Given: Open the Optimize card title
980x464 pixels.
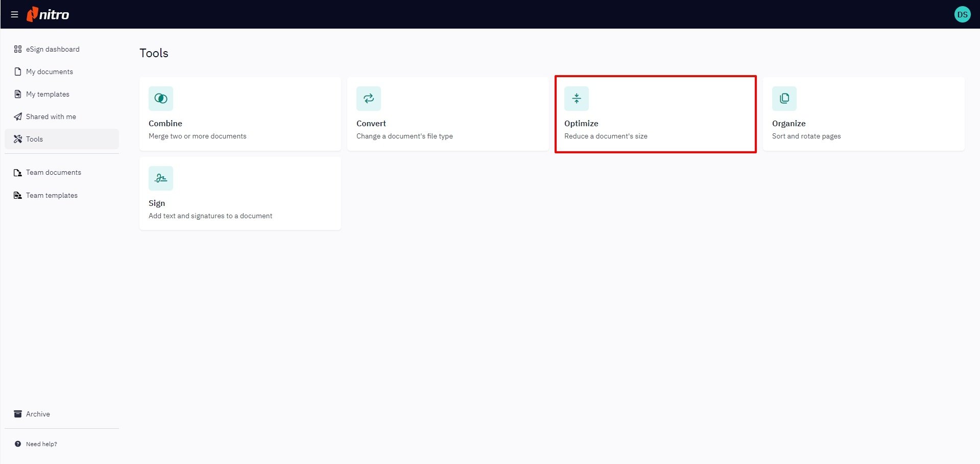Looking at the screenshot, I should point(581,123).
